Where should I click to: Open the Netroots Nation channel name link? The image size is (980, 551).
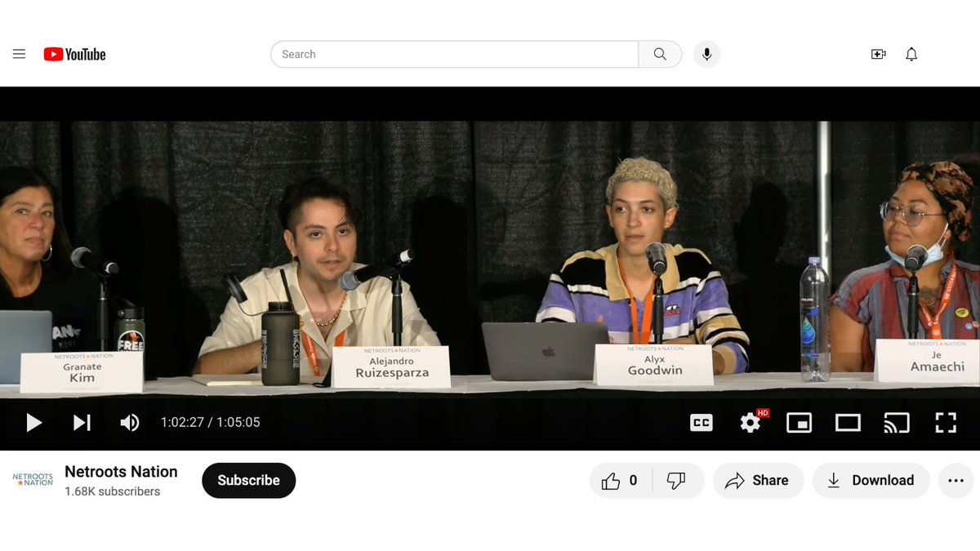coord(121,472)
